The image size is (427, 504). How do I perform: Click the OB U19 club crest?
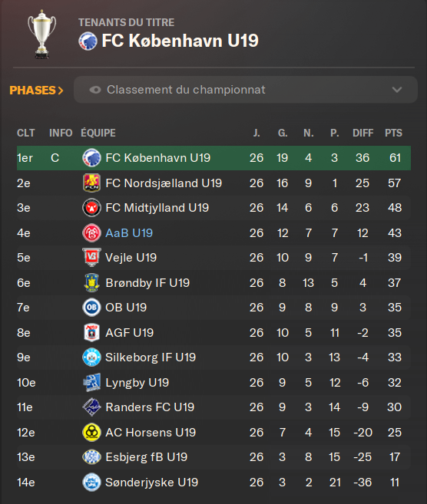coord(91,308)
